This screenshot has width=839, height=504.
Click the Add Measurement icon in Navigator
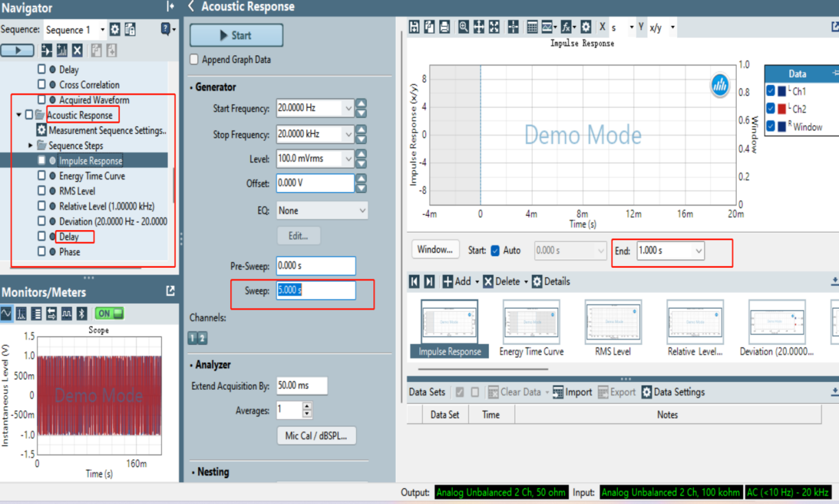tap(62, 50)
